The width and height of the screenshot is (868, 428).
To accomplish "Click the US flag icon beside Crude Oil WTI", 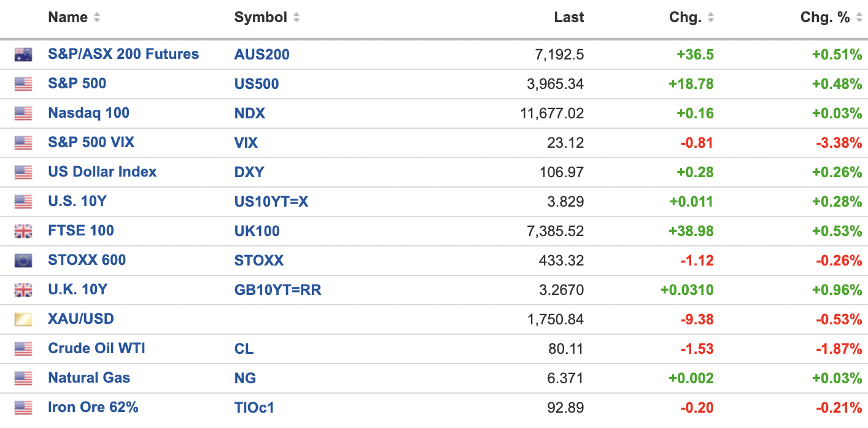I will (x=23, y=349).
